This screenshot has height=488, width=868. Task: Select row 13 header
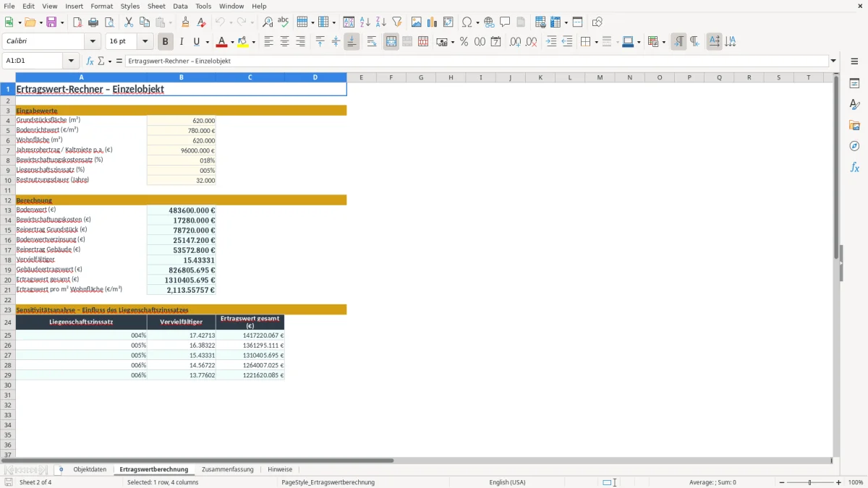click(8, 210)
